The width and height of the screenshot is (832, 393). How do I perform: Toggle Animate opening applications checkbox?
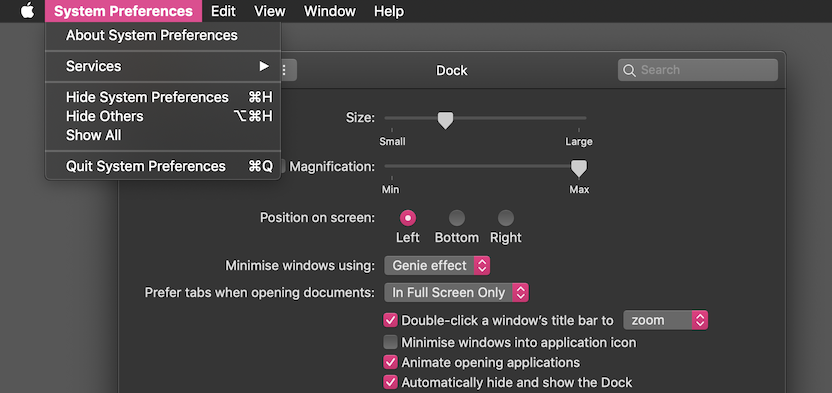[391, 362]
